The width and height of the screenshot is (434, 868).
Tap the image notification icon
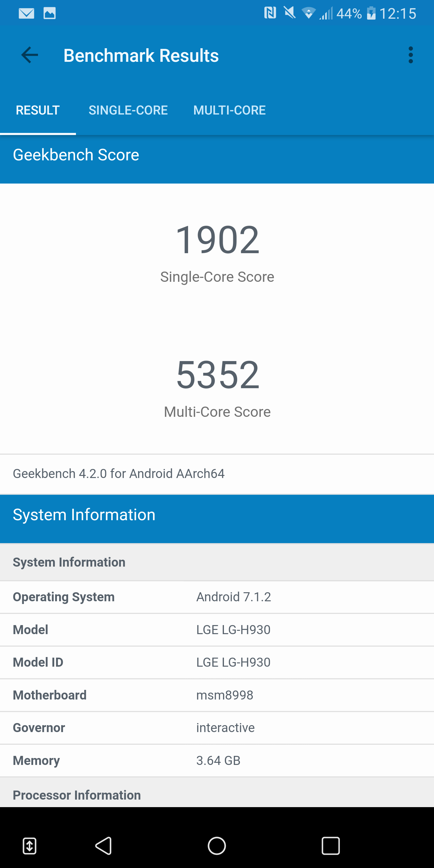coord(49,14)
